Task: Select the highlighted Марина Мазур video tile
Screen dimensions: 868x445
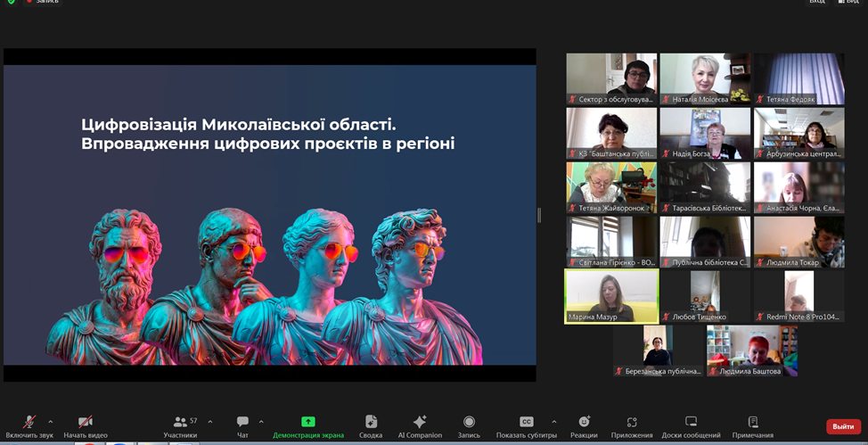Action: coord(611,296)
